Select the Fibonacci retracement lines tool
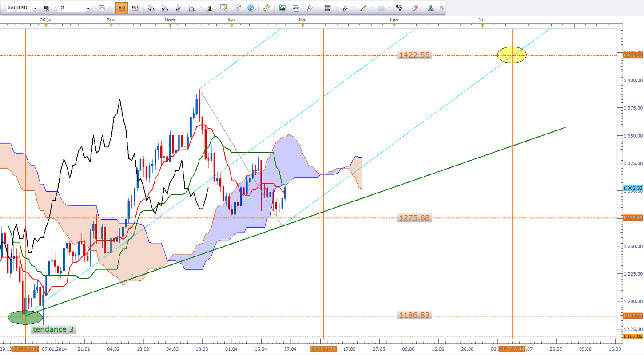The height and width of the screenshot is (355, 644). 328,8
